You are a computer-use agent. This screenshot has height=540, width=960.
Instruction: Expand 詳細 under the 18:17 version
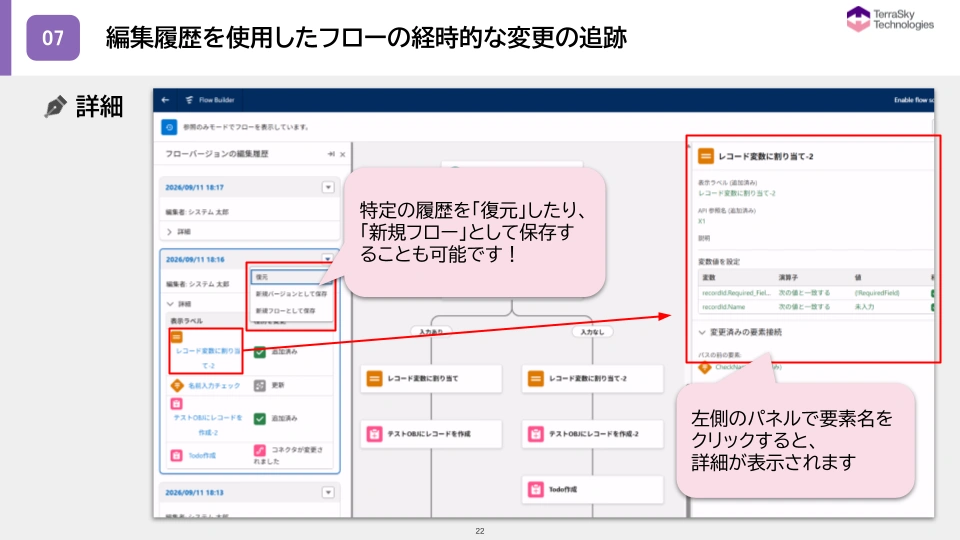tap(169, 232)
